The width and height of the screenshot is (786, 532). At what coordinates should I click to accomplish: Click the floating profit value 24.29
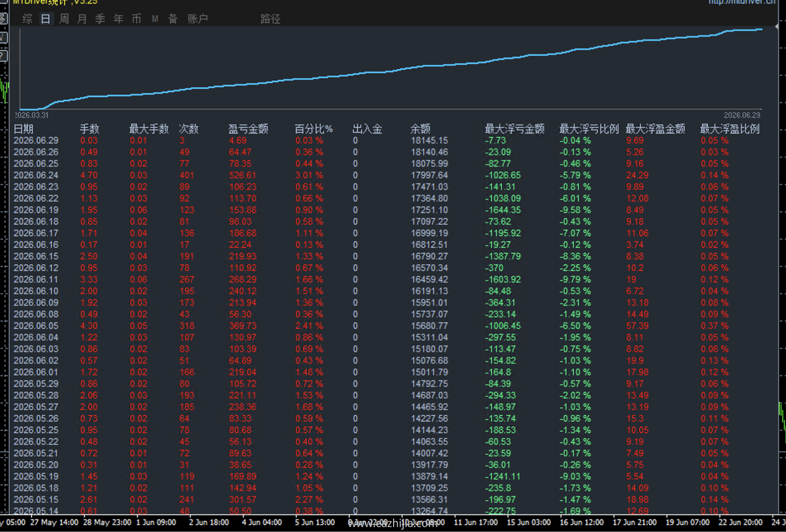[x=637, y=175]
